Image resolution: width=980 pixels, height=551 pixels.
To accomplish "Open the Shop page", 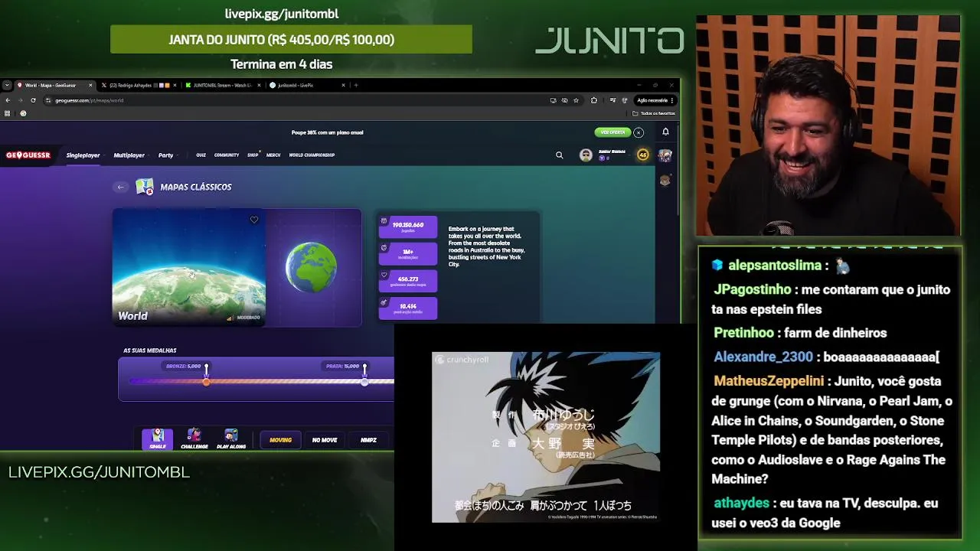I will click(x=253, y=155).
